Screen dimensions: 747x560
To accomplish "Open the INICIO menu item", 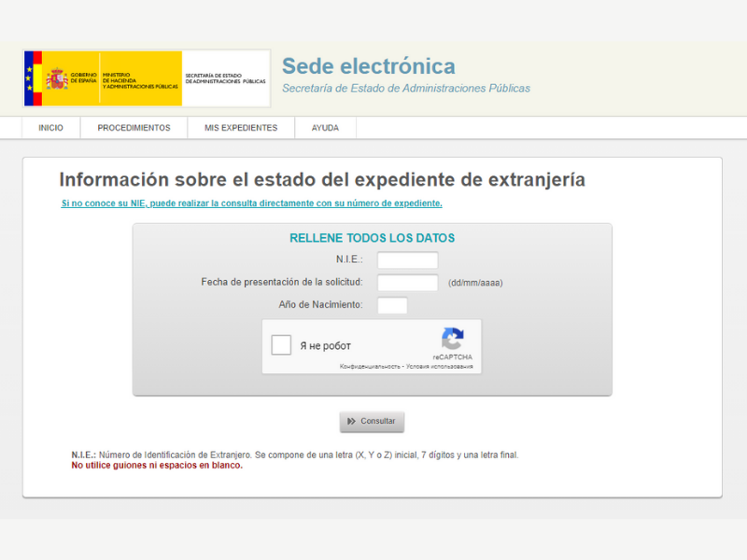I will coord(50,128).
